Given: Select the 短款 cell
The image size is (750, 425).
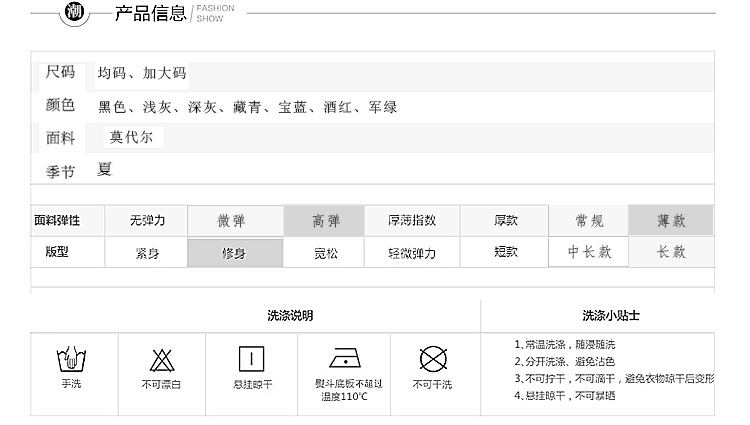Looking at the screenshot, I should (504, 252).
